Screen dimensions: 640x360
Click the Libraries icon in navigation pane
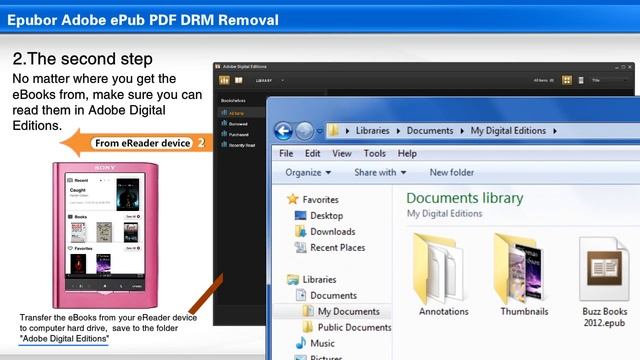[293, 279]
